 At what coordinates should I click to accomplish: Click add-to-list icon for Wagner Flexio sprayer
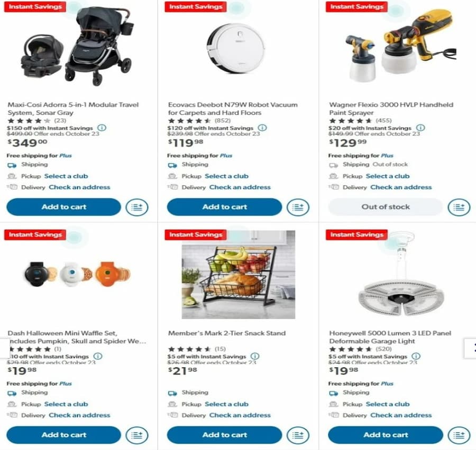(459, 208)
